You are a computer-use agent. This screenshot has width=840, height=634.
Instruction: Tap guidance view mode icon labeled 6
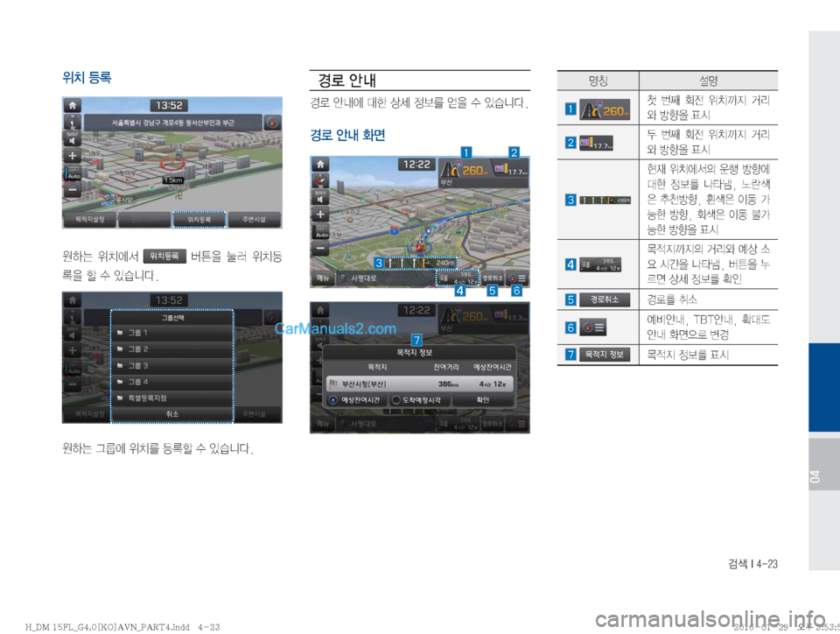pos(517,278)
